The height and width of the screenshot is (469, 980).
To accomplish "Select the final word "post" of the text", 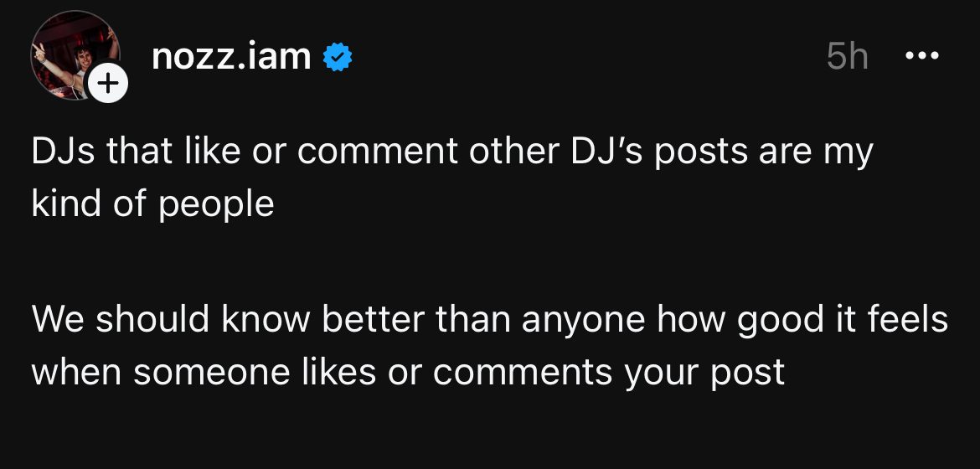I will pyautogui.click(x=749, y=372).
